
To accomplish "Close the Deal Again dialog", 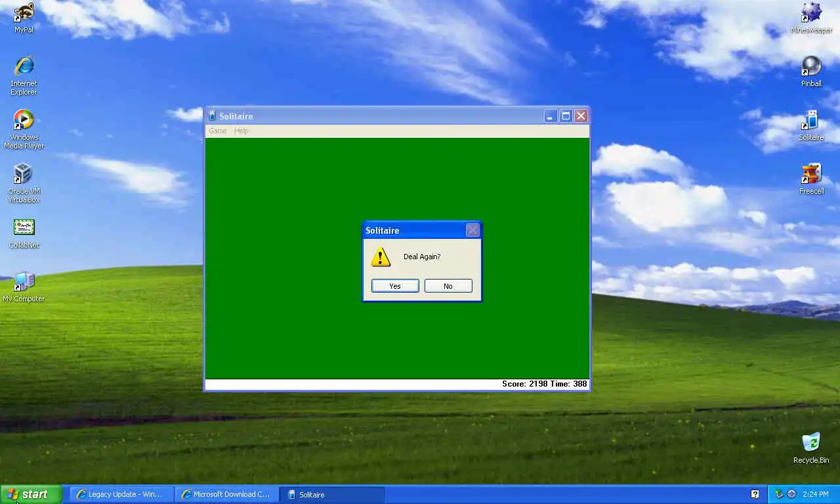I will click(472, 230).
